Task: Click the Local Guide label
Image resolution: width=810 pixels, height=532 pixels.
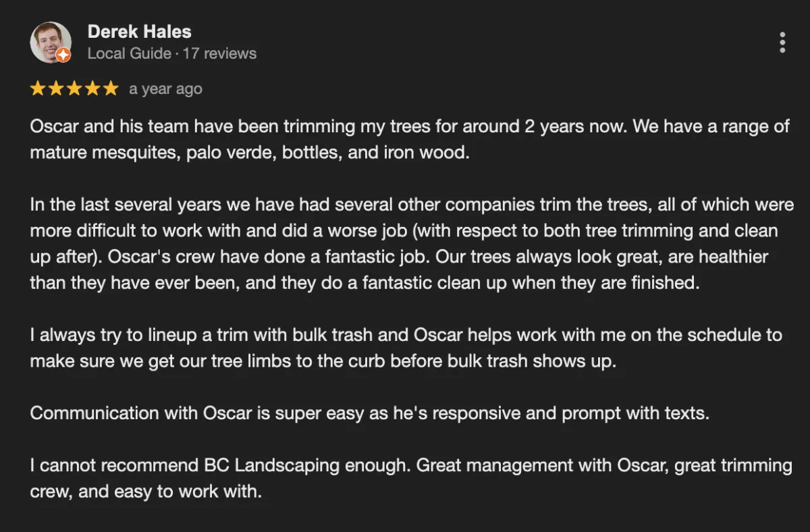Action: pyautogui.click(x=130, y=53)
